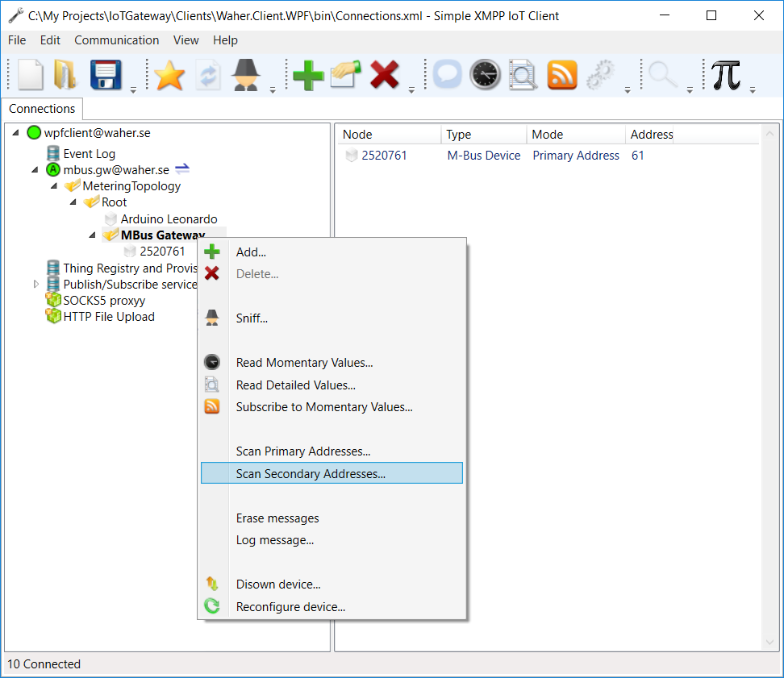784x678 pixels.
Task: Collapse the wpfclient@waher.se tree node
Action: click(16, 133)
